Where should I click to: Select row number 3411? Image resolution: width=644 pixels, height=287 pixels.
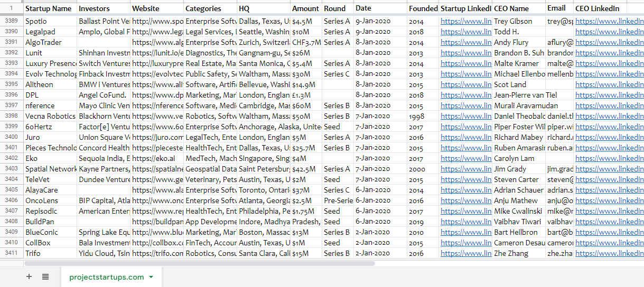pyautogui.click(x=12, y=253)
